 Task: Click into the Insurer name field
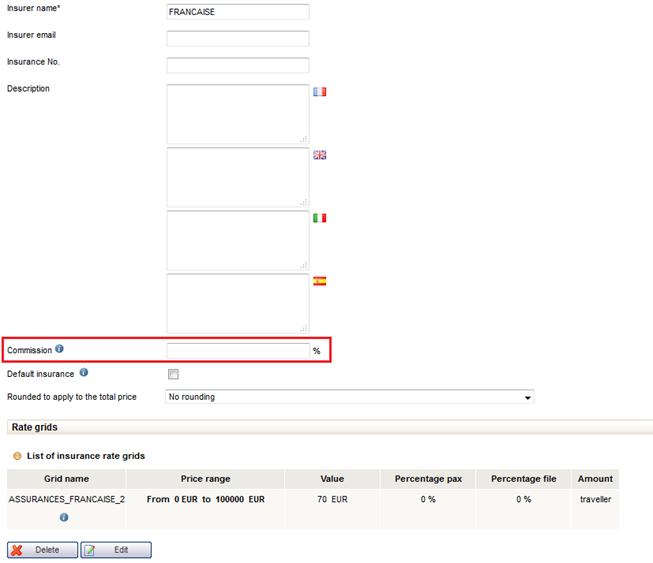237,12
